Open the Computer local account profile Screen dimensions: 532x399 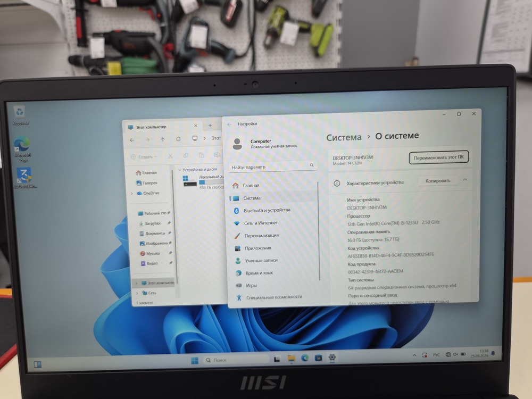point(264,144)
